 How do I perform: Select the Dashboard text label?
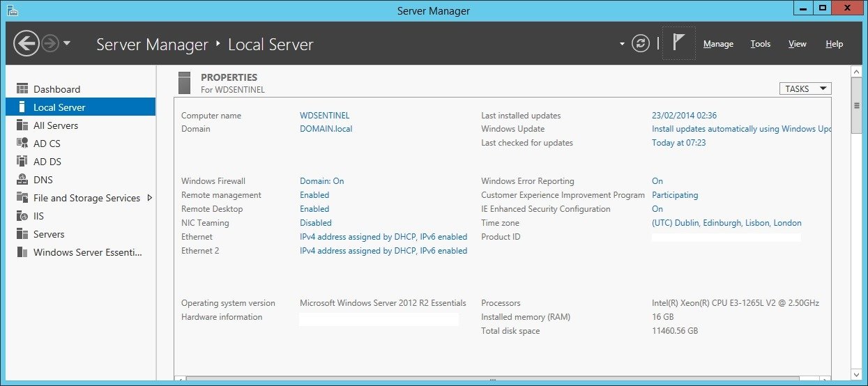point(57,89)
